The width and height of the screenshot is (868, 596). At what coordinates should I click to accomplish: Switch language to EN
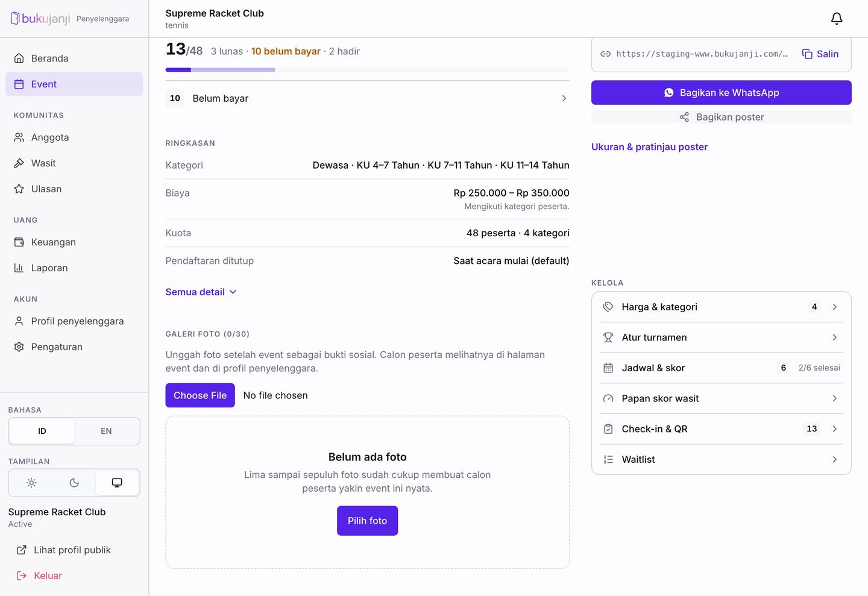(x=106, y=431)
